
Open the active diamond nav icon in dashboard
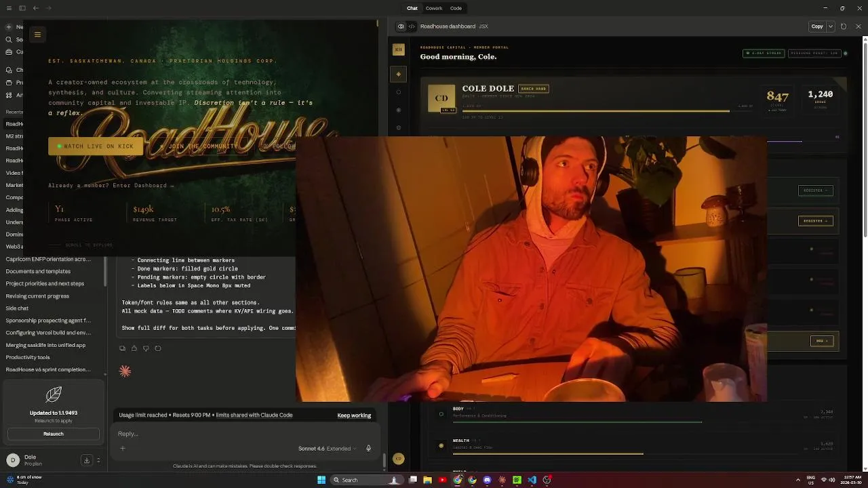[x=399, y=74]
